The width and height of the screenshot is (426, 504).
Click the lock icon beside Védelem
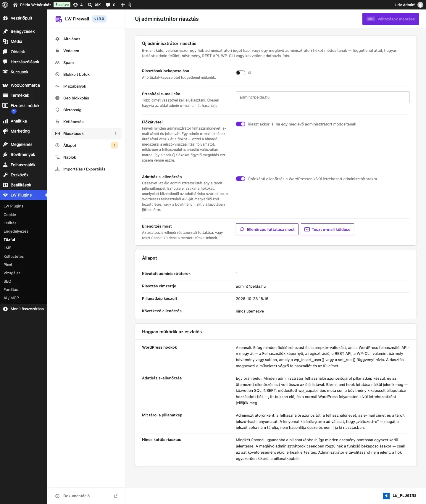tap(57, 51)
